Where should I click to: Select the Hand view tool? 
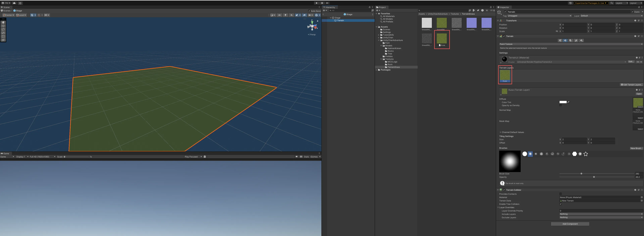[3, 22]
